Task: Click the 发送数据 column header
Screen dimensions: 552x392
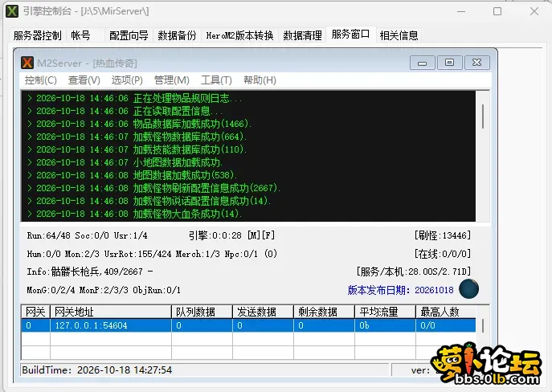Action: 263,312
